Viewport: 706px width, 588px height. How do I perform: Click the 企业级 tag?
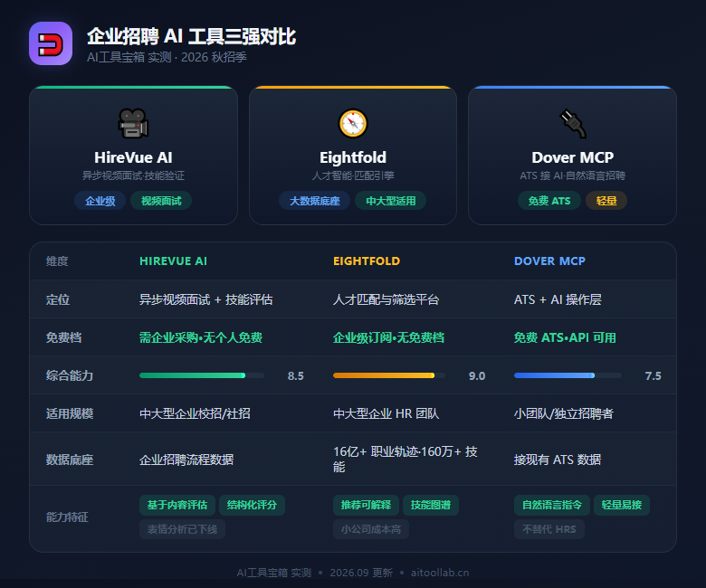click(100, 201)
